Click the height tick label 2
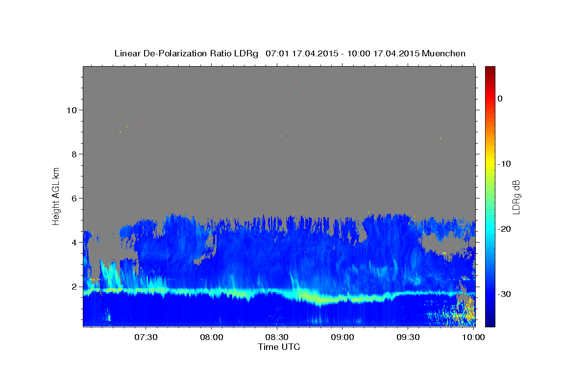The width and height of the screenshot is (588, 392). click(74, 287)
